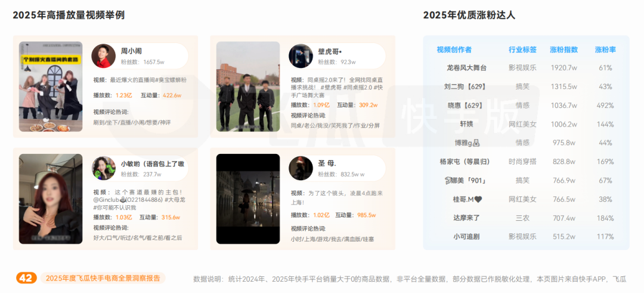Viewport: 644px width, 293px height.
Task: Click creator name 达摩来了
Action: coord(466,218)
